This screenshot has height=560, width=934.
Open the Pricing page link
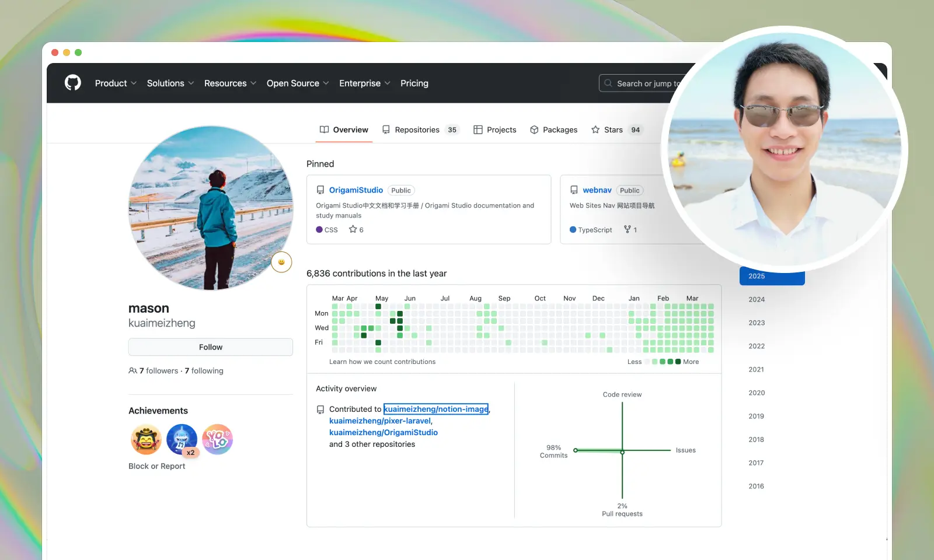point(414,83)
